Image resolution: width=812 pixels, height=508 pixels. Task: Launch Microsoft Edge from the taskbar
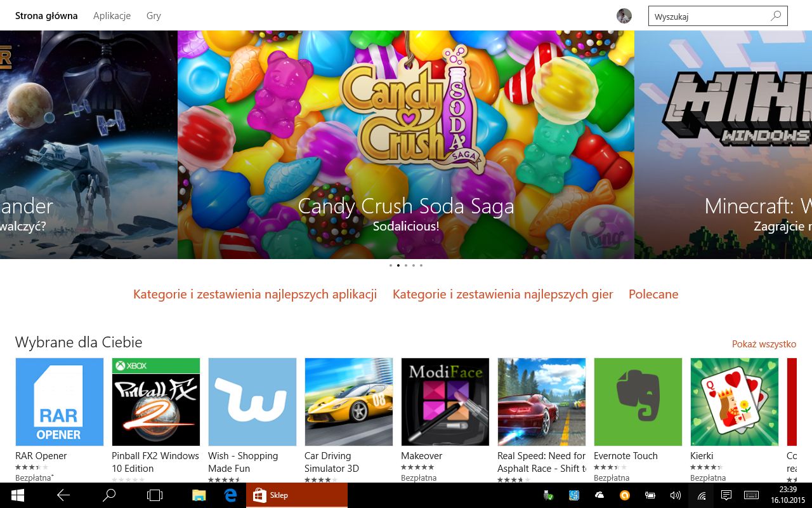coord(230,495)
